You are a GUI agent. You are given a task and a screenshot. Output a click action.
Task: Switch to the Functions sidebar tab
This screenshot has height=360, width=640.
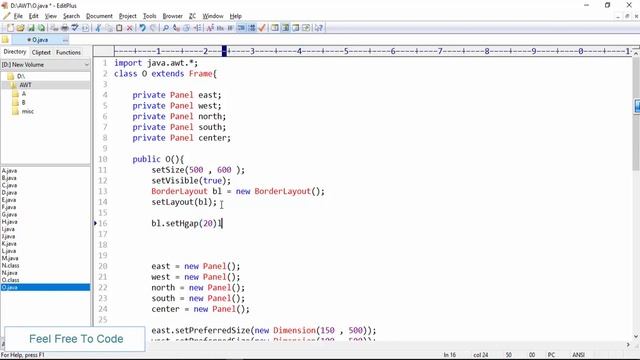69,52
